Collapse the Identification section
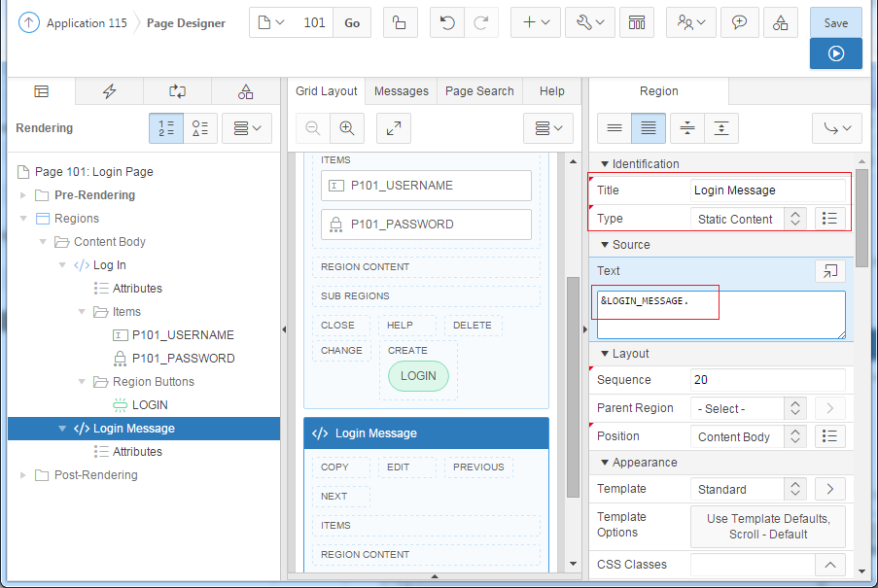Image resolution: width=878 pixels, height=588 pixels. pos(604,164)
